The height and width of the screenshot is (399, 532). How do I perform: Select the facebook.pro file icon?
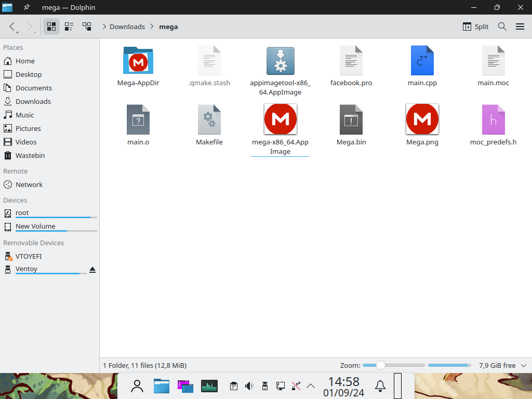coord(351,60)
